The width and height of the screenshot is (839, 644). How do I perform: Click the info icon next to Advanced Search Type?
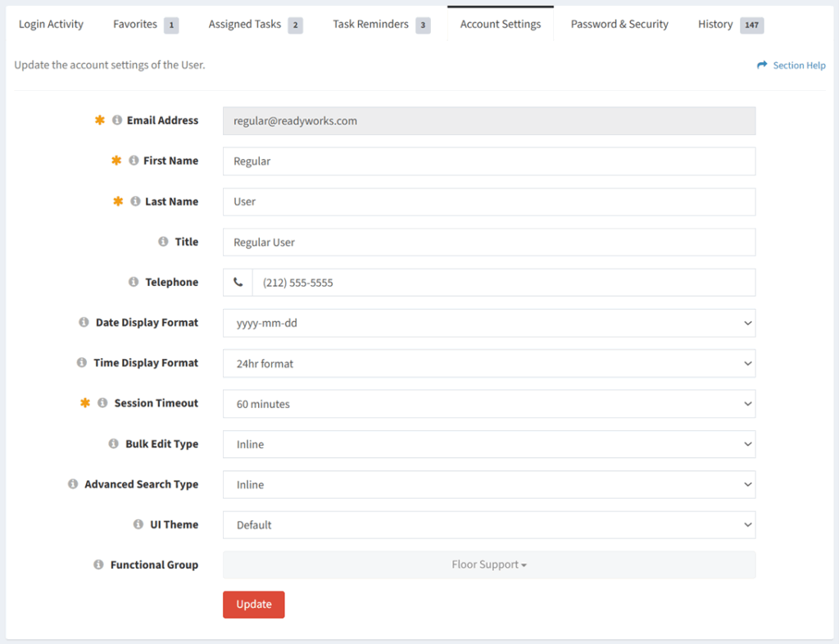coord(72,484)
